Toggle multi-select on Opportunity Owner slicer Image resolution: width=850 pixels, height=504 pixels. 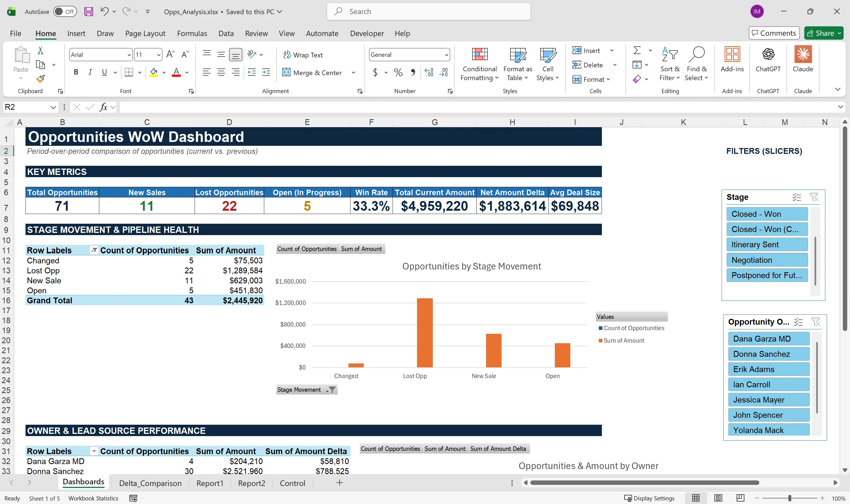[x=798, y=322]
